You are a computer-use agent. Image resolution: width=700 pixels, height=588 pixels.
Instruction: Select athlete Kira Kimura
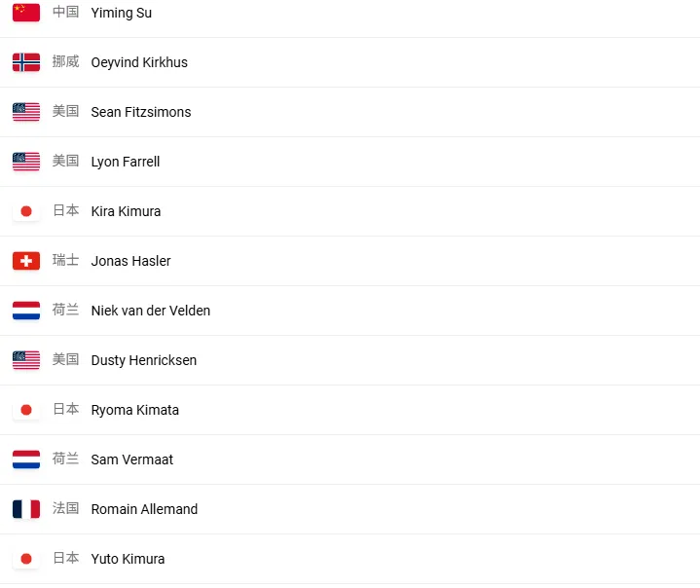[x=126, y=211]
